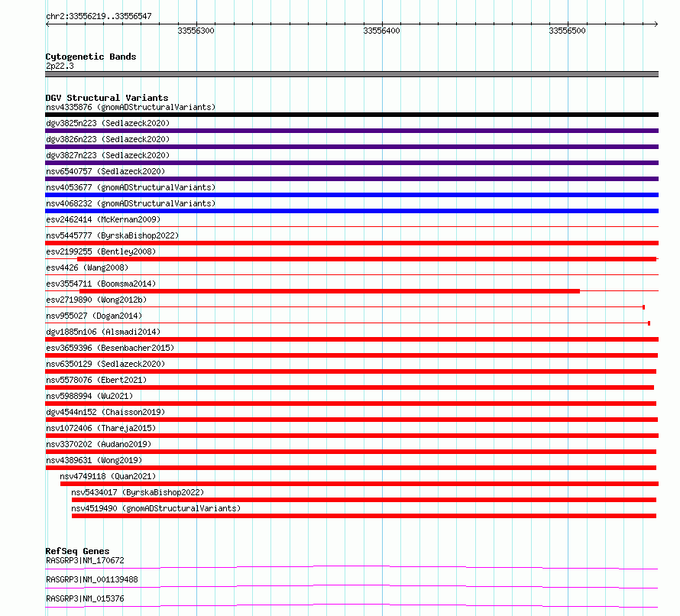The width and height of the screenshot is (680, 616).
Task: Click variant label dgv3827n223 (Sedlazeck2020)
Action: tap(108, 155)
